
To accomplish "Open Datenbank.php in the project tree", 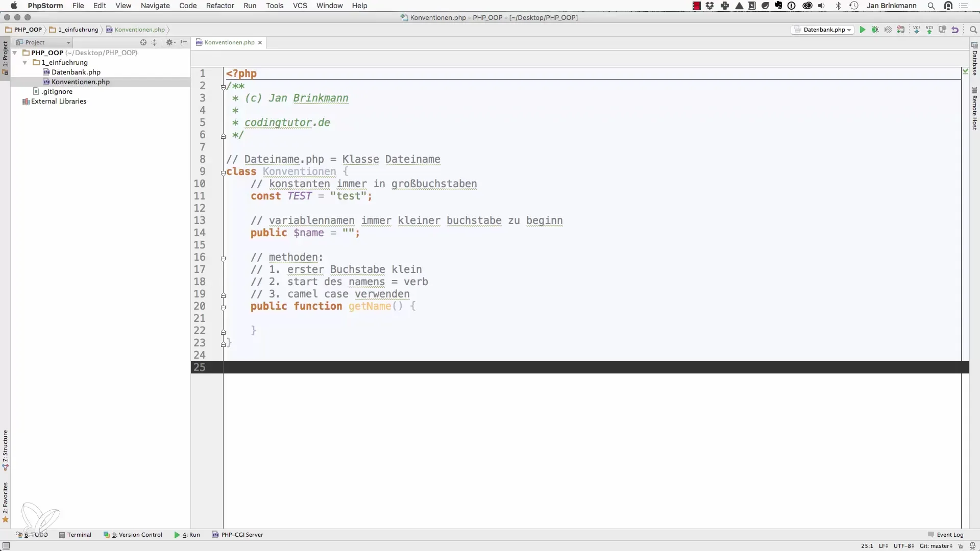I will 76,72.
